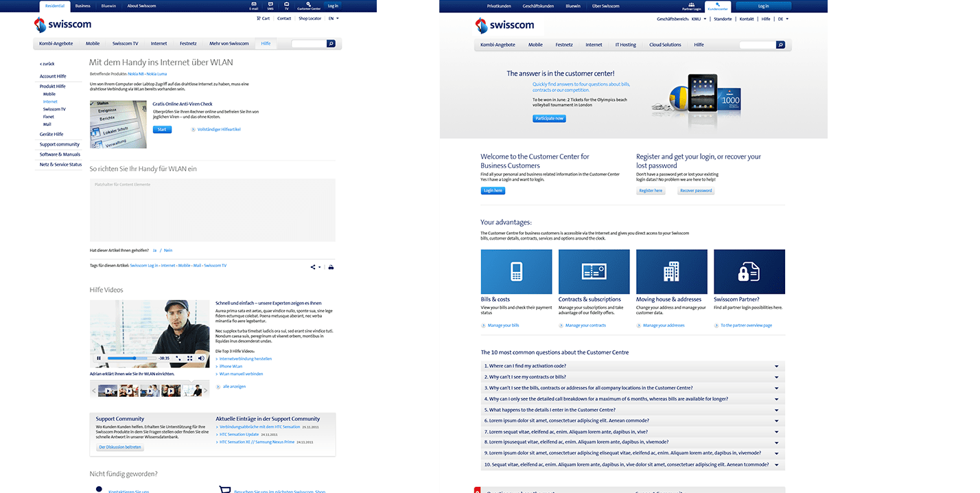Show next video thumbnails with right arrow
The height and width of the screenshot is (493, 980).
click(205, 391)
